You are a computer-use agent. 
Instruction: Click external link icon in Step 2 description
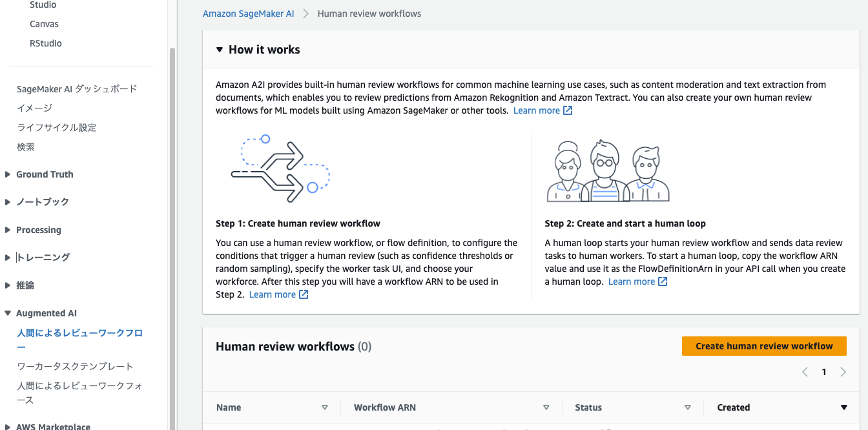(663, 282)
